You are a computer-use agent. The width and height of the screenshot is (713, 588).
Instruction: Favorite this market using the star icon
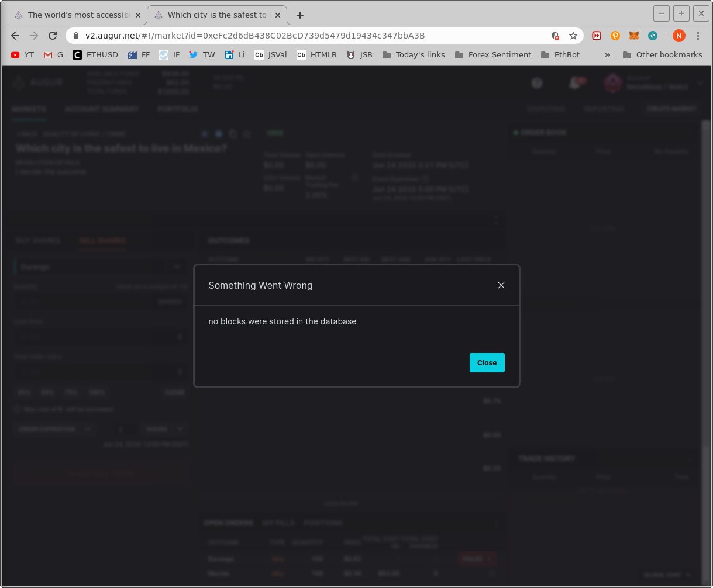tap(247, 133)
